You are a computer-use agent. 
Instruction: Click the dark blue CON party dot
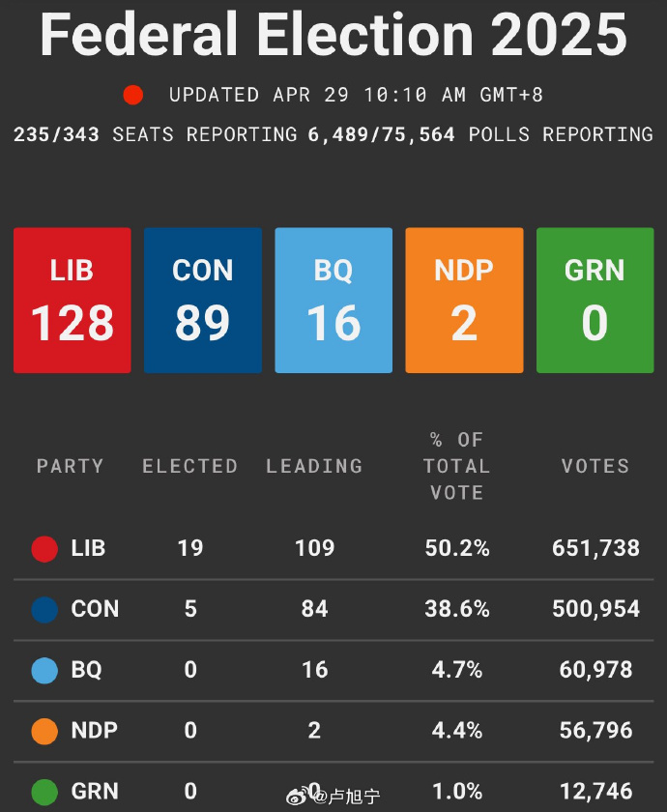(44, 610)
